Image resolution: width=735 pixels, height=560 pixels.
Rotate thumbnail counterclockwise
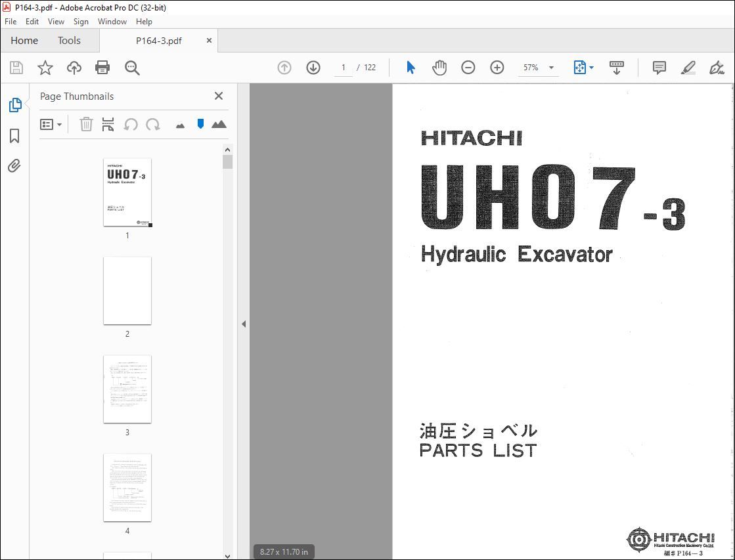tap(131, 124)
